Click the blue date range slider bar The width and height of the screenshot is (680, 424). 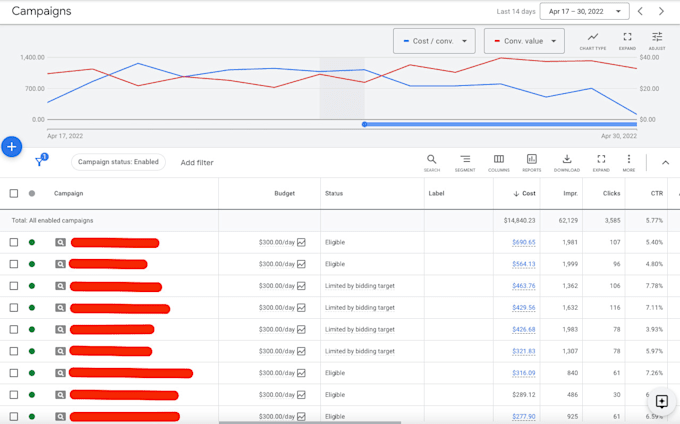[x=502, y=124]
